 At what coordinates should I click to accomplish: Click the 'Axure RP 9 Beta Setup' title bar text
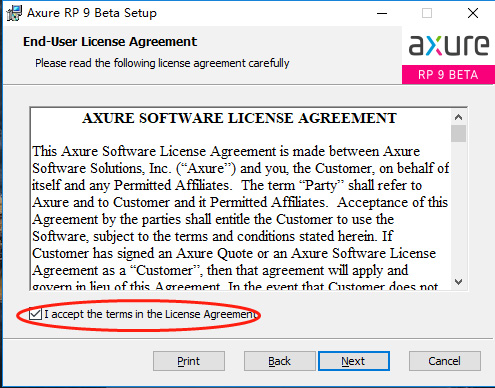92,13
